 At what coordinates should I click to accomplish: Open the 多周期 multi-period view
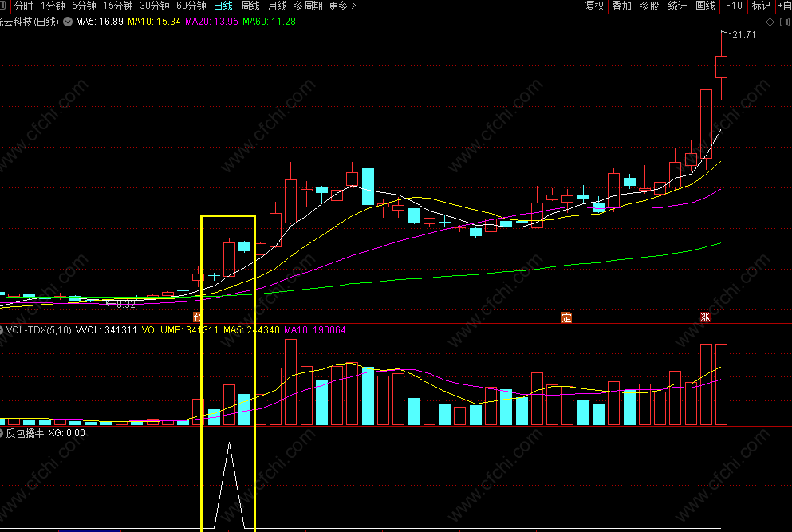pos(308,6)
